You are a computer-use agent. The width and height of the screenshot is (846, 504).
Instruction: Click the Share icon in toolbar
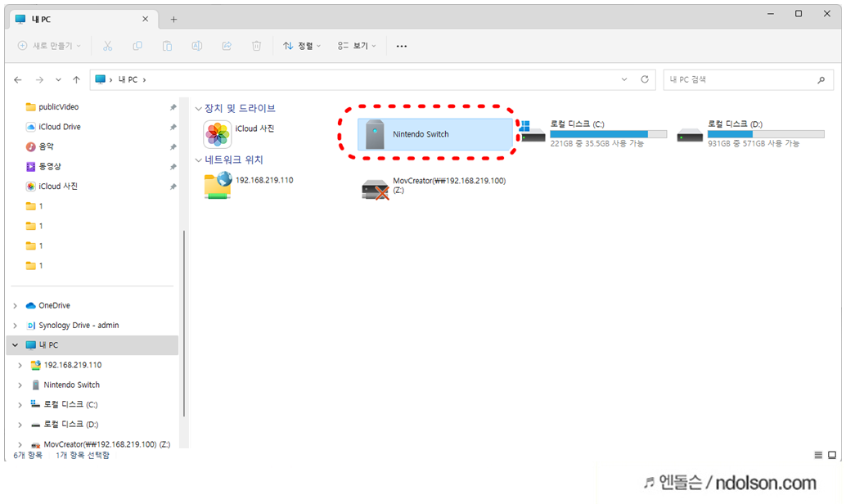pos(227,46)
